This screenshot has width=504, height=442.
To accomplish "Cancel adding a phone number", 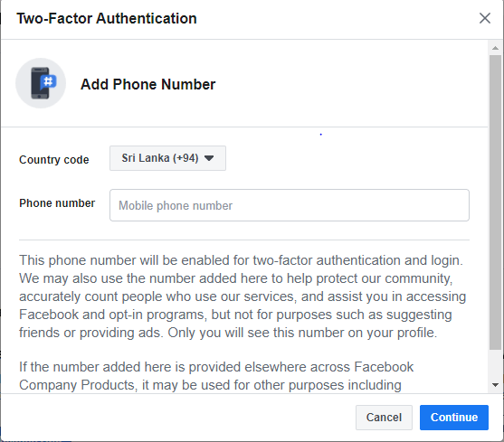I will pyautogui.click(x=384, y=418).
